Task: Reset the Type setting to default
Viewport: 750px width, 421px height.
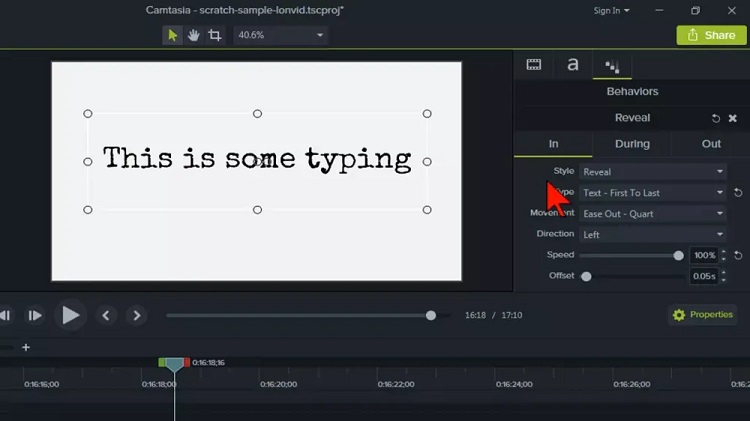Action: coord(738,193)
